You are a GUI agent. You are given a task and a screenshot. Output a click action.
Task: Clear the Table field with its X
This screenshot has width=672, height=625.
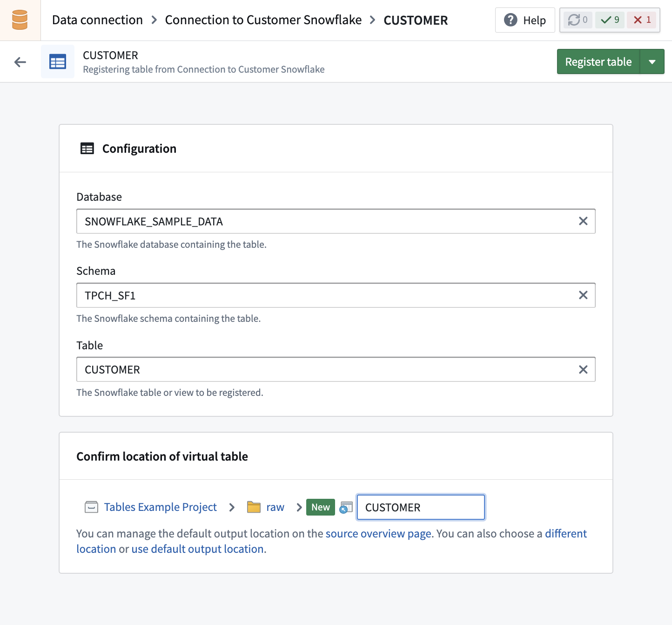(583, 369)
